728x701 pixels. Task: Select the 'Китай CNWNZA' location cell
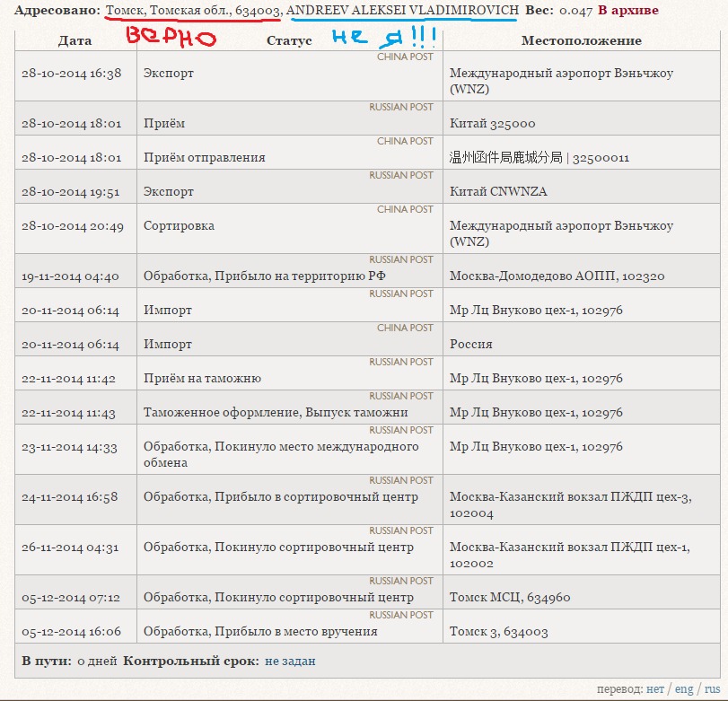tap(498, 192)
